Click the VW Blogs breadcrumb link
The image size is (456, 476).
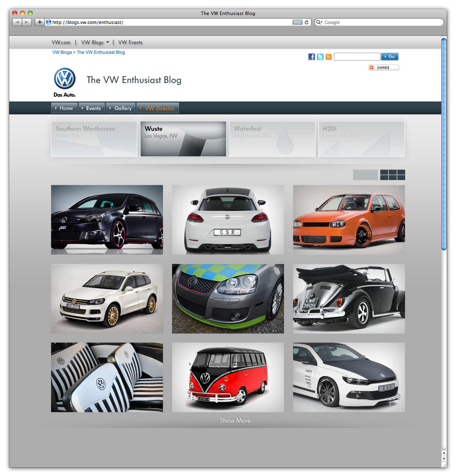click(x=62, y=52)
